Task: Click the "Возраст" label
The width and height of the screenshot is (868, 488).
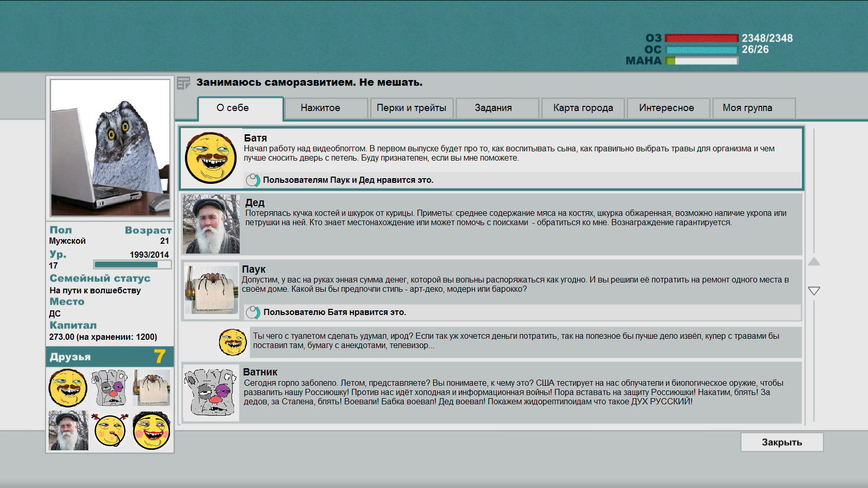Action: click(148, 230)
